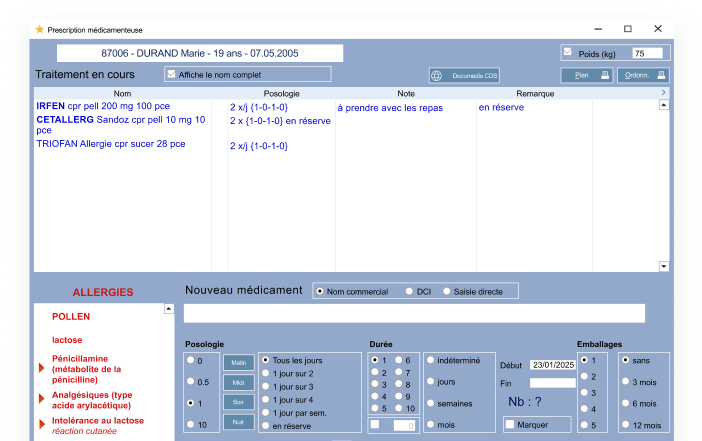Viewport: 702px width, 441px height.
Task: Expand the Pénicillamine allergy arrow
Action: coord(43,369)
